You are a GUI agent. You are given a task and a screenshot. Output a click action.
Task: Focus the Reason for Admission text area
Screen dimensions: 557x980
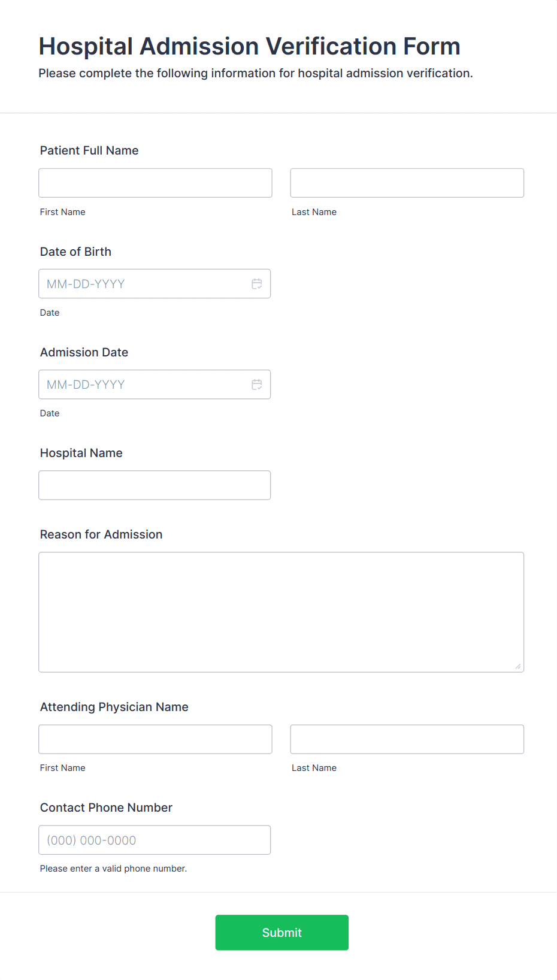[281, 612]
